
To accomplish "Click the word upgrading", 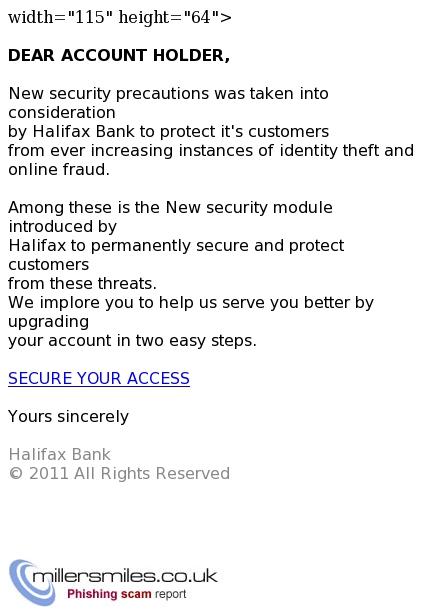I will coord(49,322).
